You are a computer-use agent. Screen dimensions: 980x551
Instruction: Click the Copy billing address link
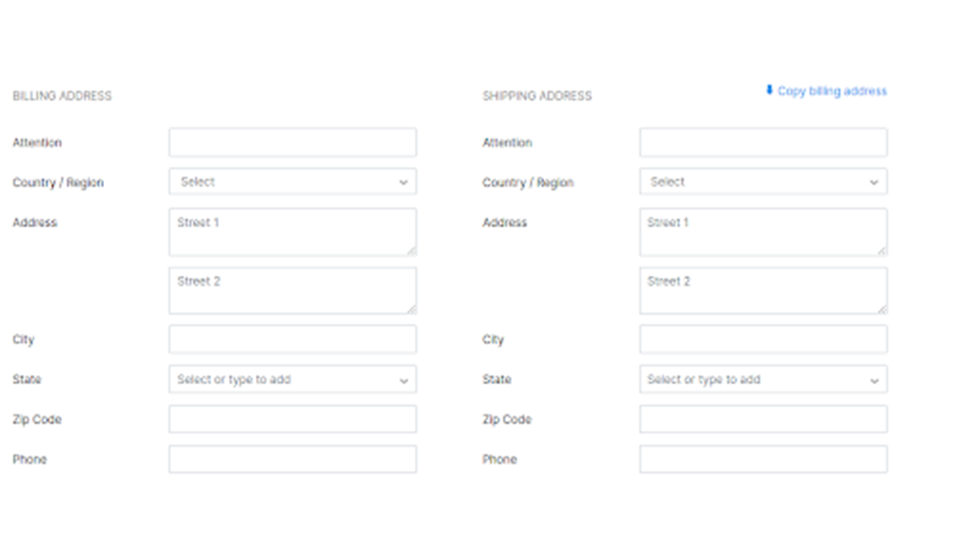(x=831, y=91)
